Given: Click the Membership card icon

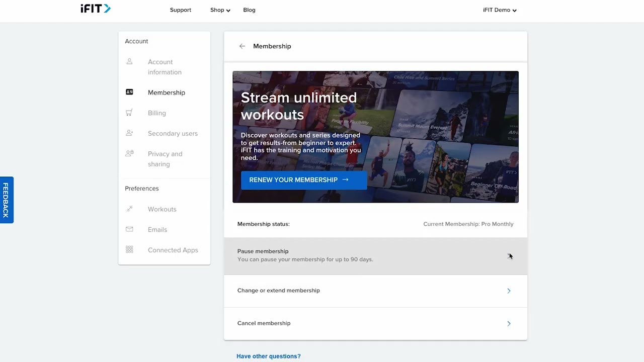Looking at the screenshot, I should tap(129, 92).
